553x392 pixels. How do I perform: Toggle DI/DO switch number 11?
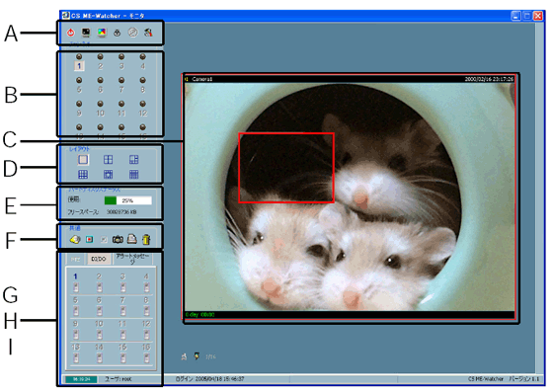pyautogui.click(x=122, y=335)
